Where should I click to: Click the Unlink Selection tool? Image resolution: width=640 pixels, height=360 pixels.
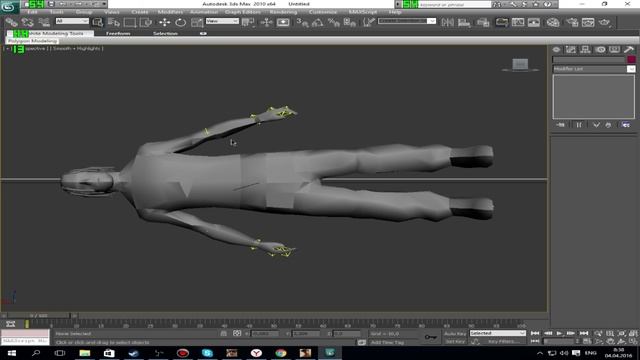pos(28,22)
